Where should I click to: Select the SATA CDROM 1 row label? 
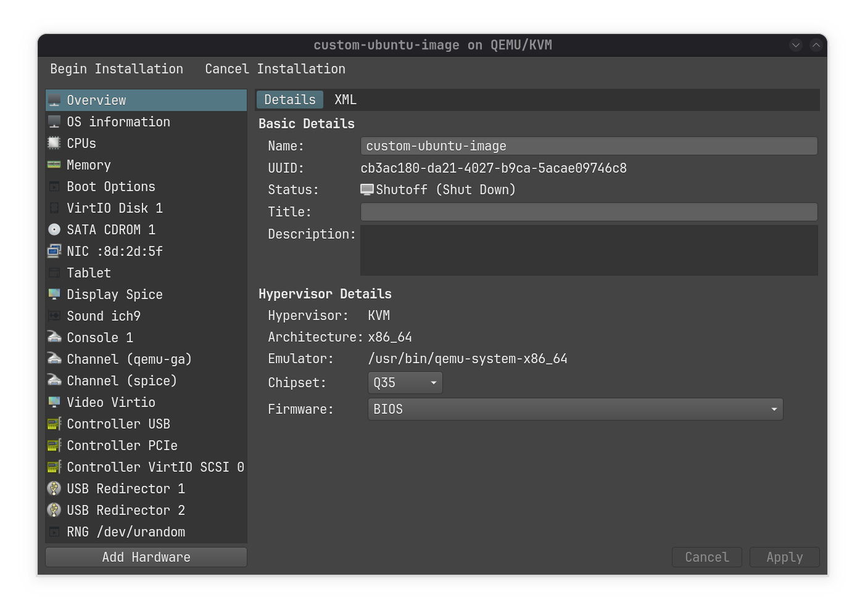pyautogui.click(x=111, y=230)
